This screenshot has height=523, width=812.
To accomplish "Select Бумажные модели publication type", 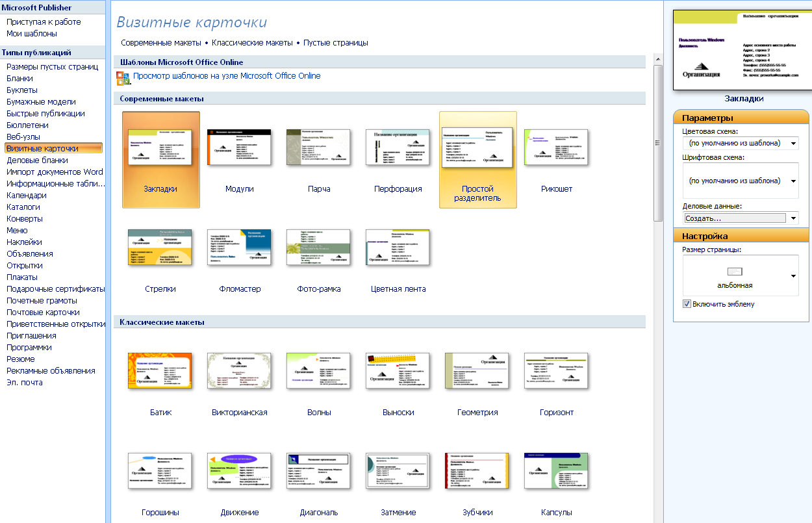I will pyautogui.click(x=41, y=102).
